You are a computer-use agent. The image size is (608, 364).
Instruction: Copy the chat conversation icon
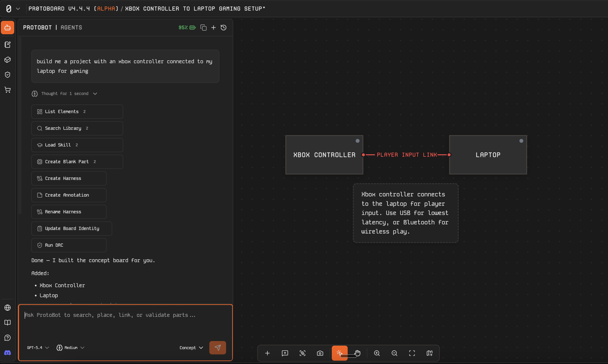click(204, 28)
